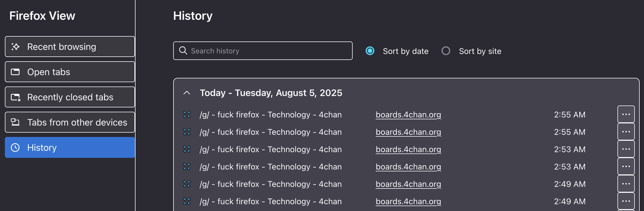The image size is (644, 211).
Task: Click the History clock icon in sidebar
Action: coord(15,148)
